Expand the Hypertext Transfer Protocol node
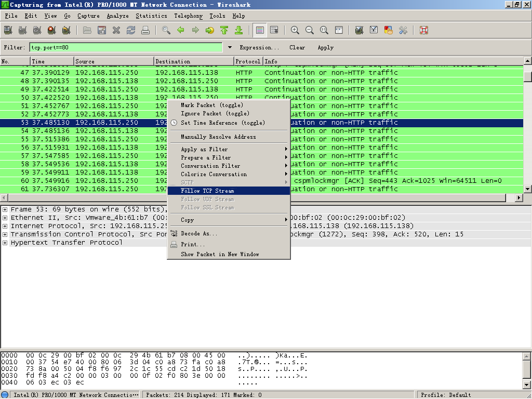532x399 pixels. (5, 243)
